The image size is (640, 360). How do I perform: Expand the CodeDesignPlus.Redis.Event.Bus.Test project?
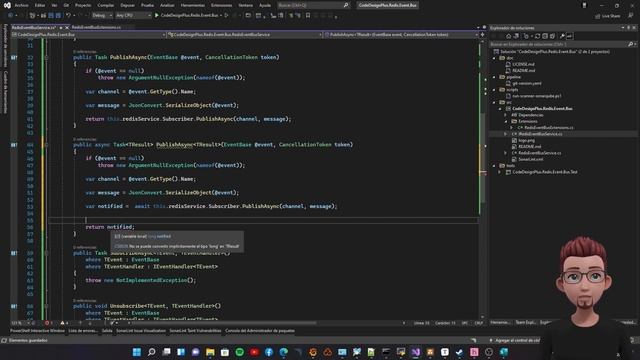tap(500, 172)
